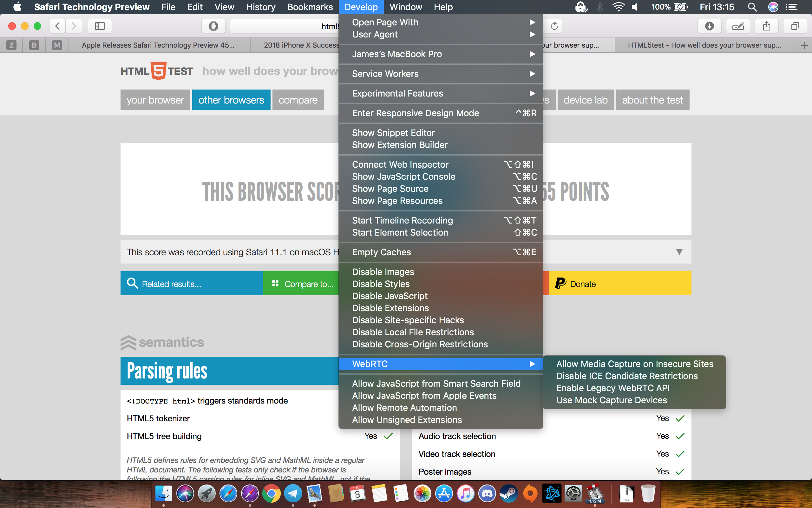Toggle Disable ICE Candidate Restrictions
The height and width of the screenshot is (508, 812).
(x=634, y=376)
